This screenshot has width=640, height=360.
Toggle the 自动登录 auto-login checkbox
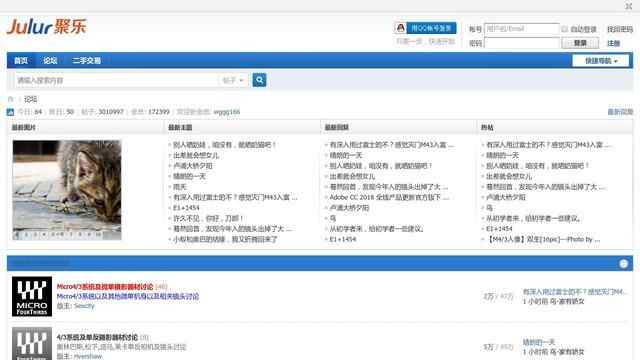564,29
